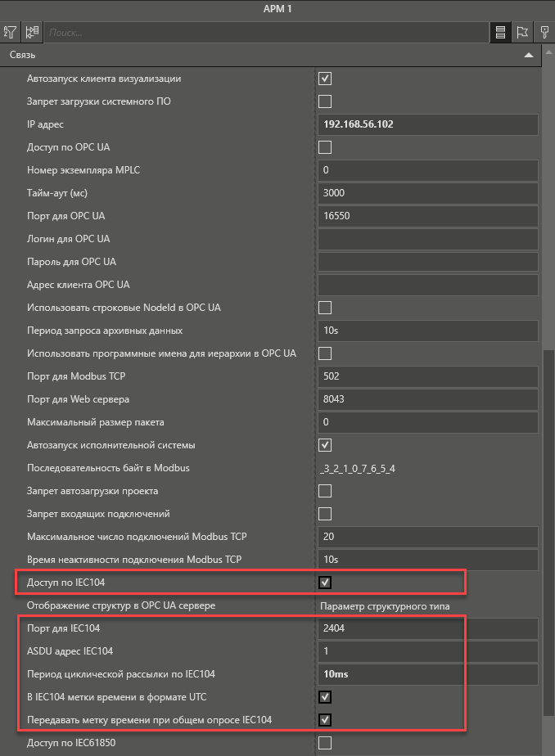Click the flag icon in the toolbar
The image size is (555, 756).
click(x=522, y=33)
